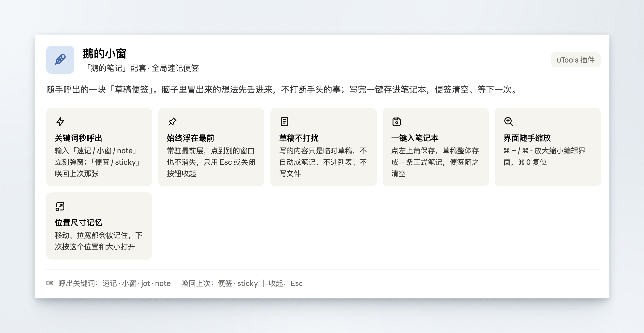Click the save disk icon in the 一键入笔记本 card

tap(396, 122)
